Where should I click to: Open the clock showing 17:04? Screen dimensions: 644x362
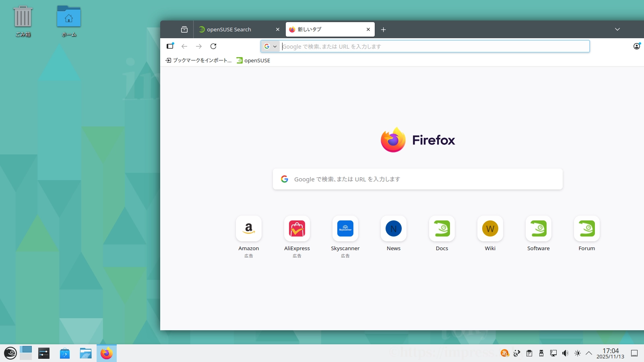[x=611, y=353]
